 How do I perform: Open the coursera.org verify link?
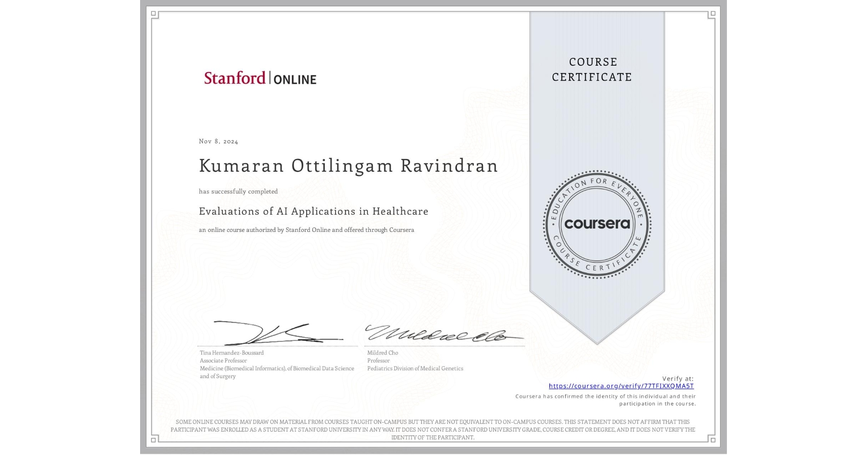click(621, 386)
